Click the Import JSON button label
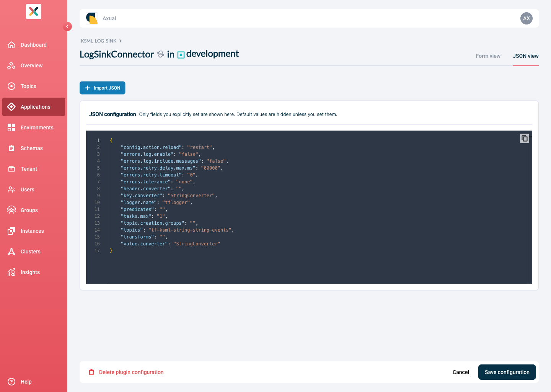The image size is (551, 392). click(107, 88)
